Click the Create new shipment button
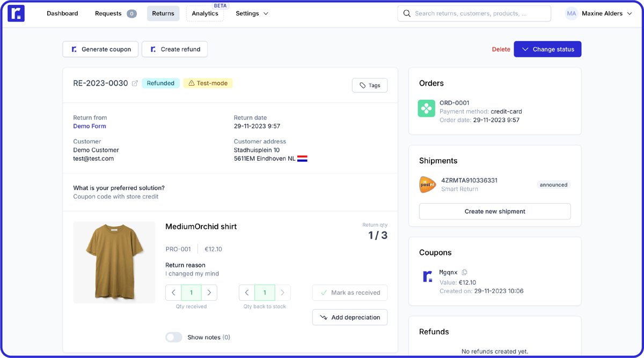 tap(494, 211)
